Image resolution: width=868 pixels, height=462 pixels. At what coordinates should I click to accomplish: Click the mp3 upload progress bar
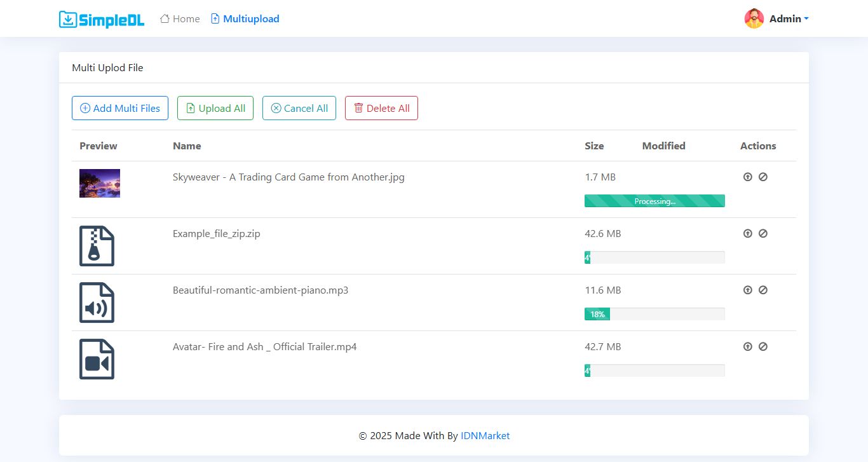[654, 314]
